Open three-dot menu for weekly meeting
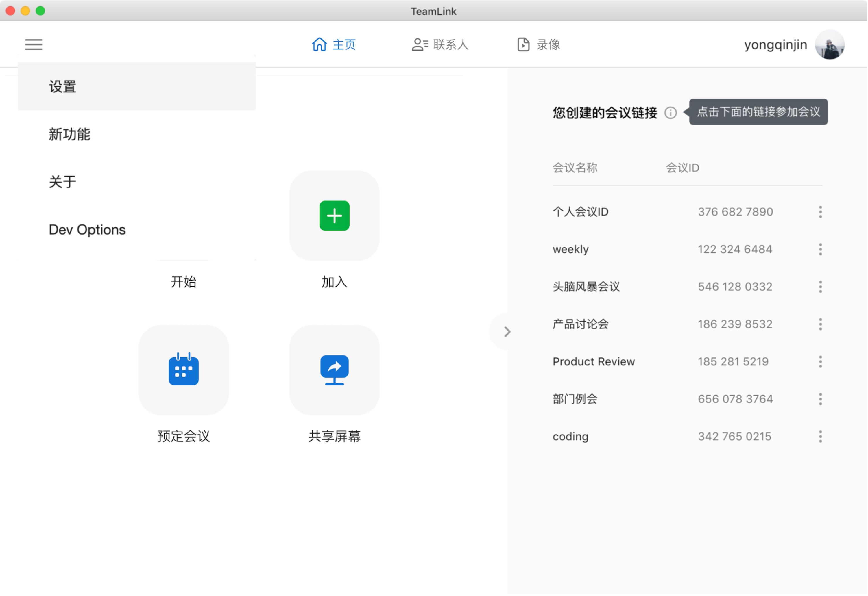Image resolution: width=868 pixels, height=596 pixels. [x=821, y=249]
